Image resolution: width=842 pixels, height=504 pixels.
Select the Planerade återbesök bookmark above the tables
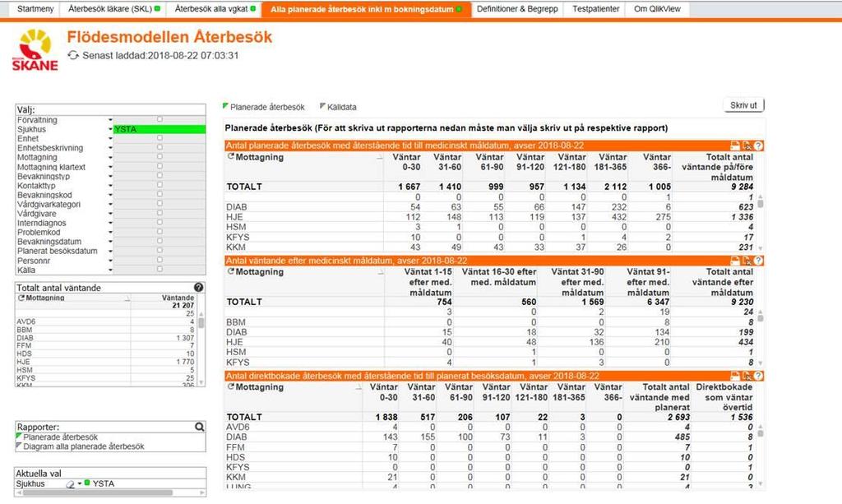(x=267, y=107)
